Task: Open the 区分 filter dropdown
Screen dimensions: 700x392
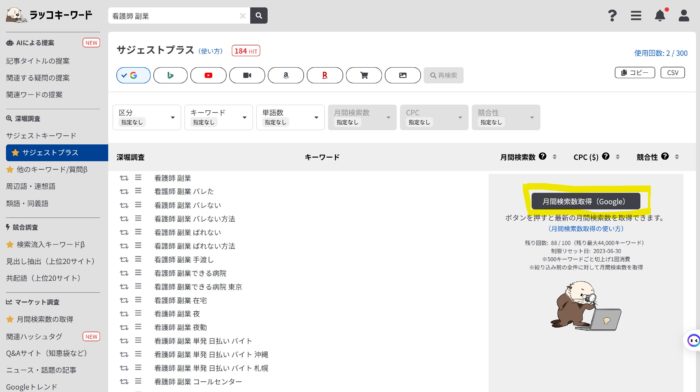Action: pyautogui.click(x=146, y=117)
